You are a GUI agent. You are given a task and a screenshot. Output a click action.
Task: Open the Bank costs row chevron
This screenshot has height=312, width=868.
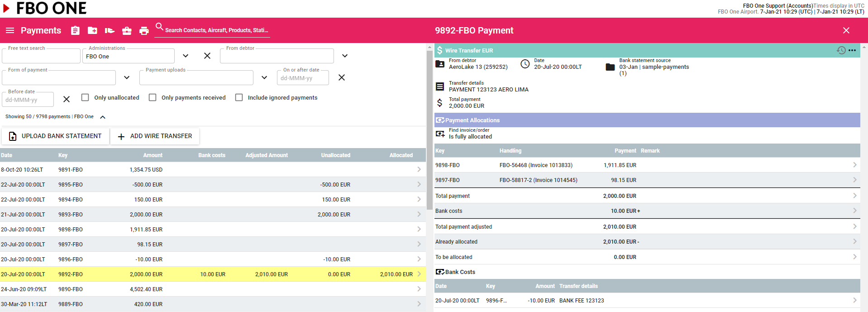(855, 211)
